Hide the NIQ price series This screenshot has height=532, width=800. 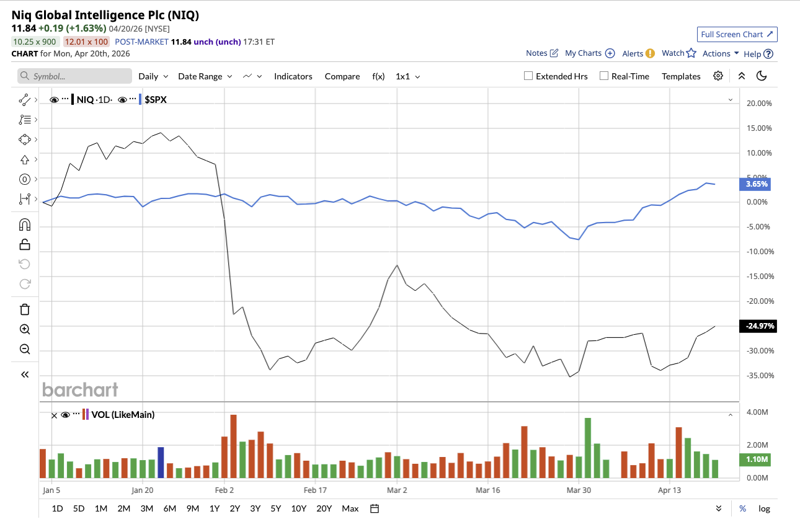pyautogui.click(x=54, y=99)
